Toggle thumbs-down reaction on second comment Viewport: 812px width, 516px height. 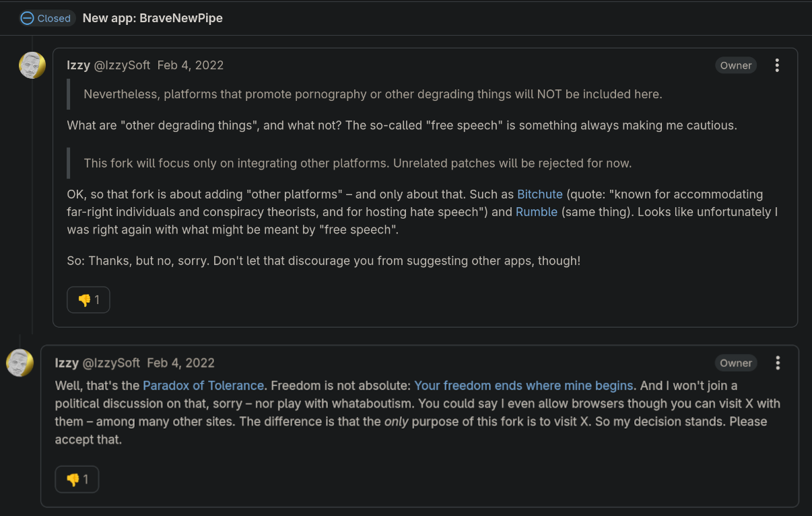(77, 480)
